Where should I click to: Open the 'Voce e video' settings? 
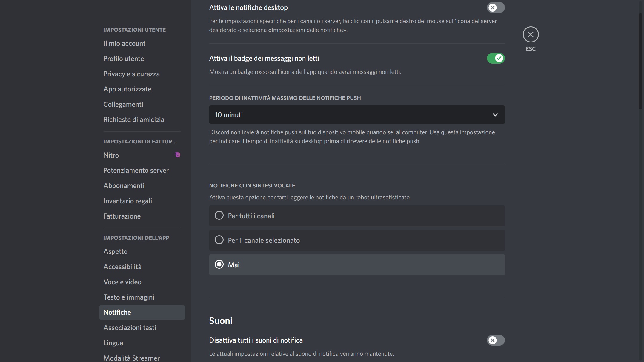point(122,282)
